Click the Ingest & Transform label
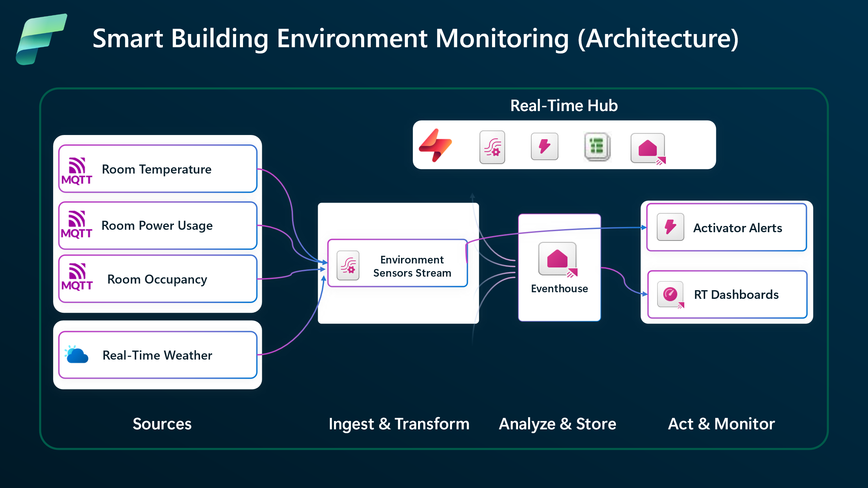The image size is (868, 488). (399, 424)
